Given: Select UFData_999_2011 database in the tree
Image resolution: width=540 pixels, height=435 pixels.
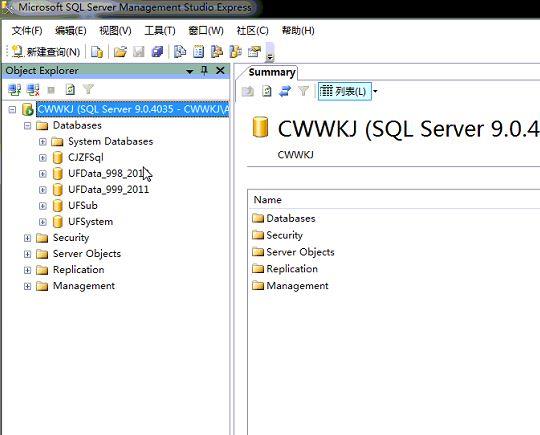Looking at the screenshot, I should click(108, 189).
